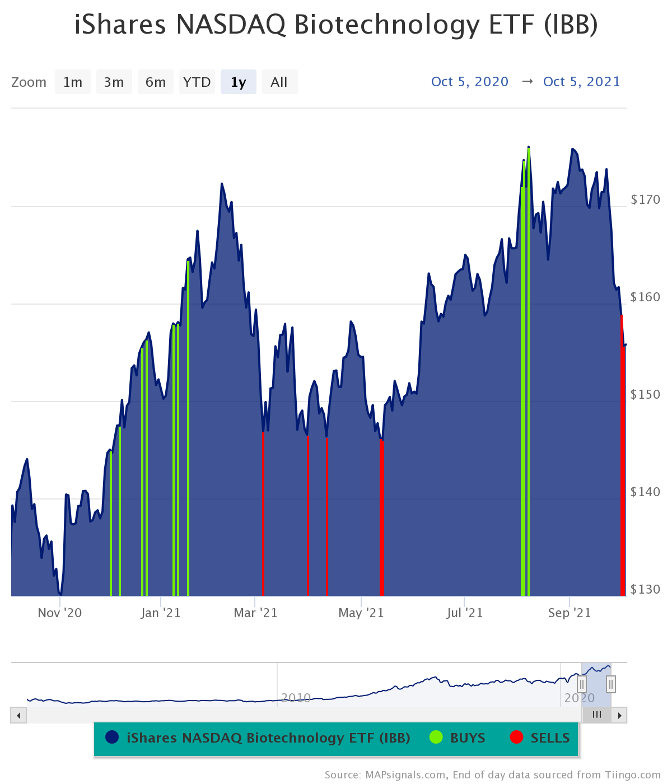Click the Source MAPsignals.com credit text
Screen dimensions: 672x784
click(492, 775)
